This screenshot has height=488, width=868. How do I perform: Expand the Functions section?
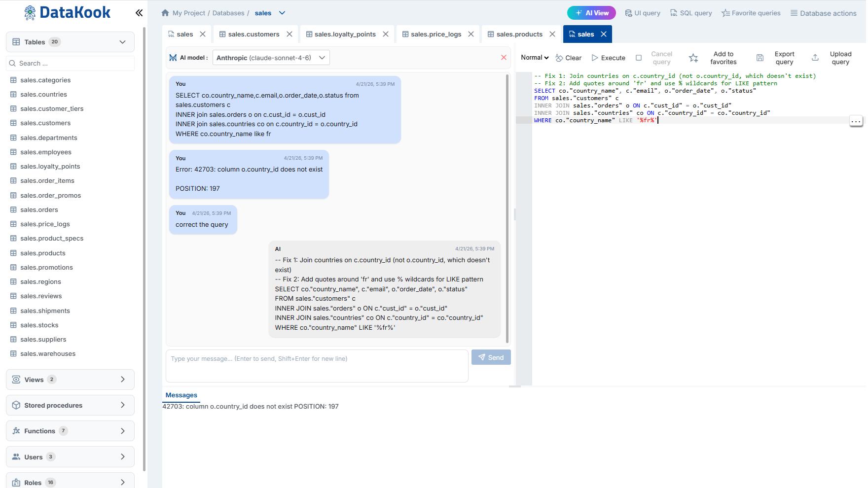(x=123, y=431)
